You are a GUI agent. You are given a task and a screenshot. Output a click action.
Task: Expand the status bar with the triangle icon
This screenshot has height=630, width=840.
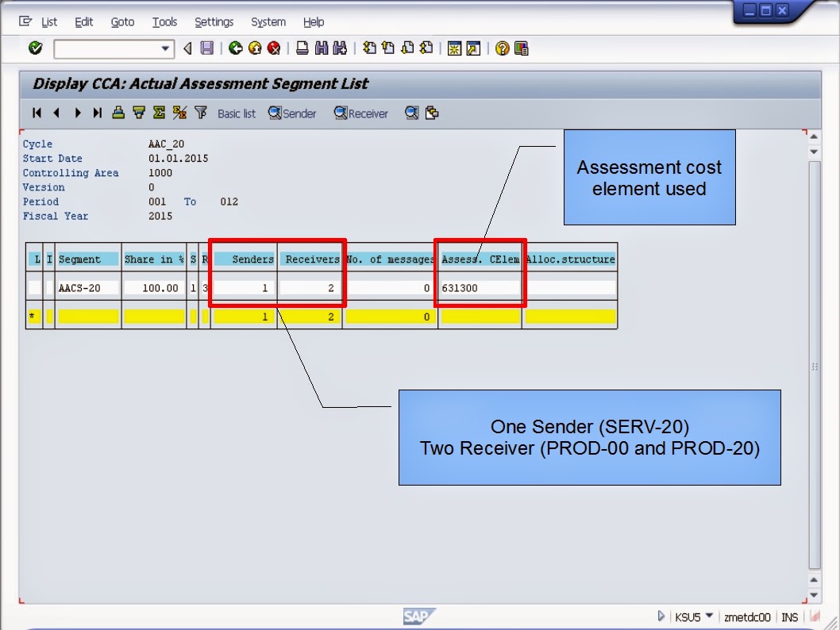point(661,616)
